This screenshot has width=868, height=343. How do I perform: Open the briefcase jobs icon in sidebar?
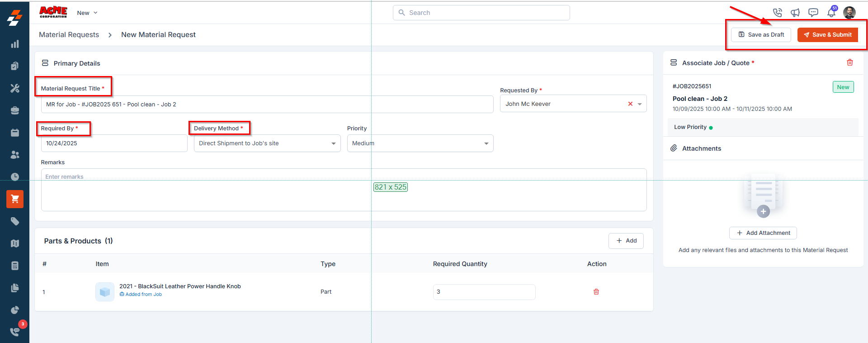pos(15,110)
